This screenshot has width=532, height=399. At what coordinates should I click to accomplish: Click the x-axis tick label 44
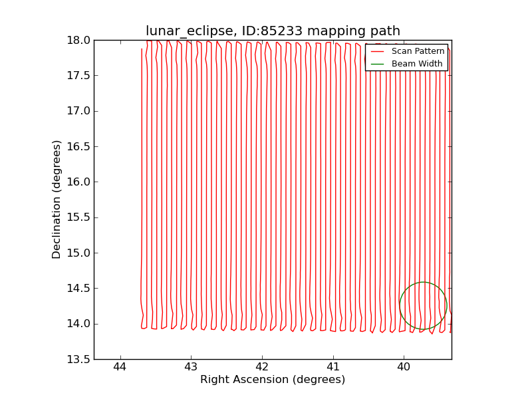point(120,367)
